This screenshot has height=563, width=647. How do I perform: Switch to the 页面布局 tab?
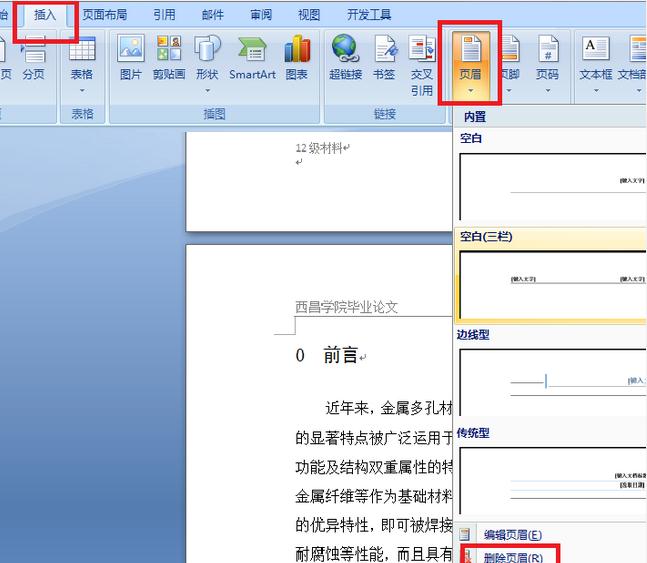click(x=104, y=15)
